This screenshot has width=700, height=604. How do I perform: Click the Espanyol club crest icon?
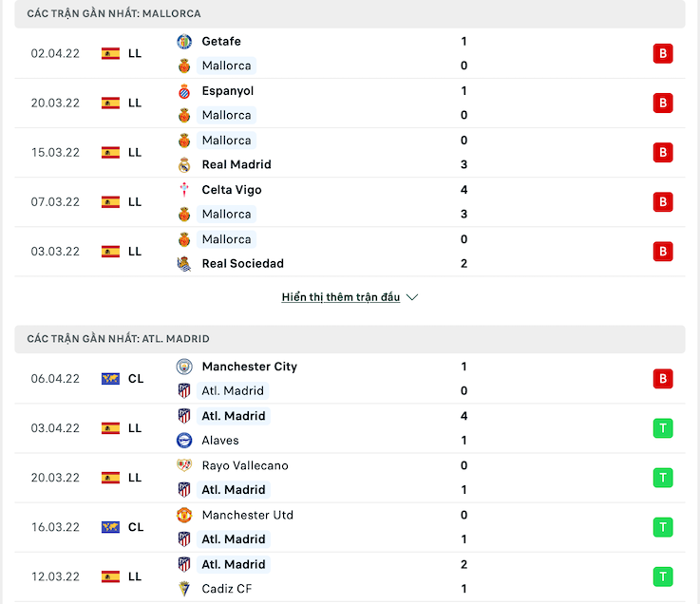(184, 91)
